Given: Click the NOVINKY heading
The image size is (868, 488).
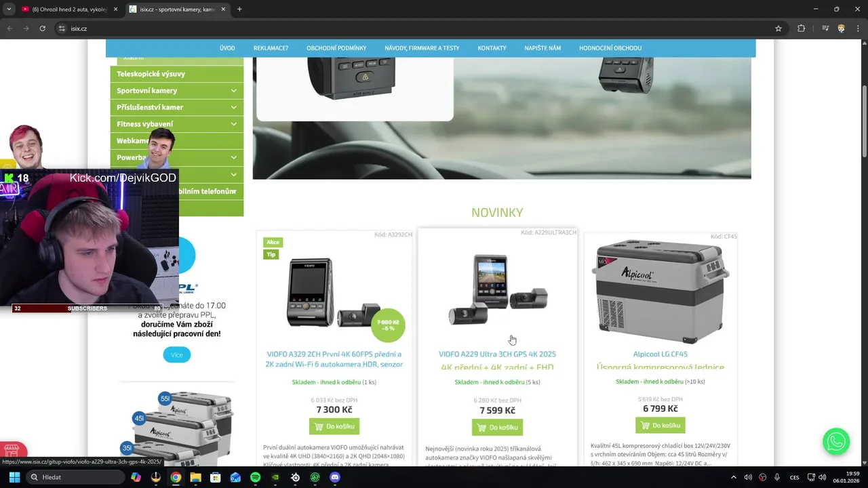Looking at the screenshot, I should point(497,212).
